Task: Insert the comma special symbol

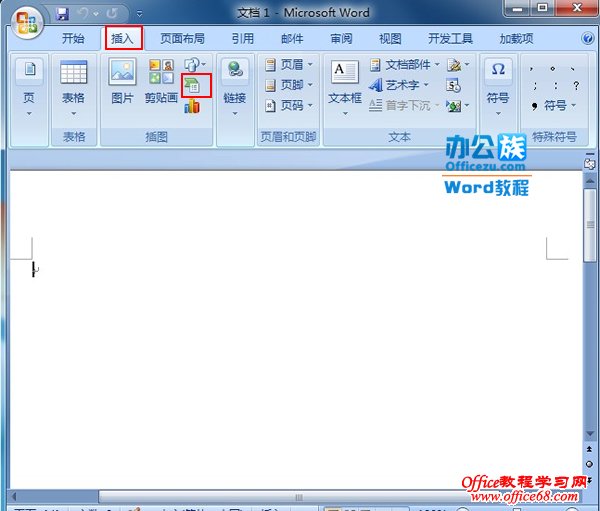Action: (x=532, y=69)
